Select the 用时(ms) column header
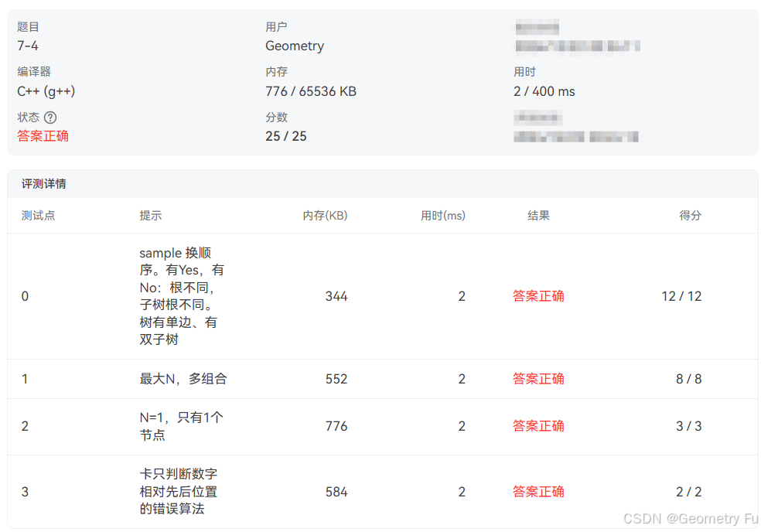 click(442, 216)
